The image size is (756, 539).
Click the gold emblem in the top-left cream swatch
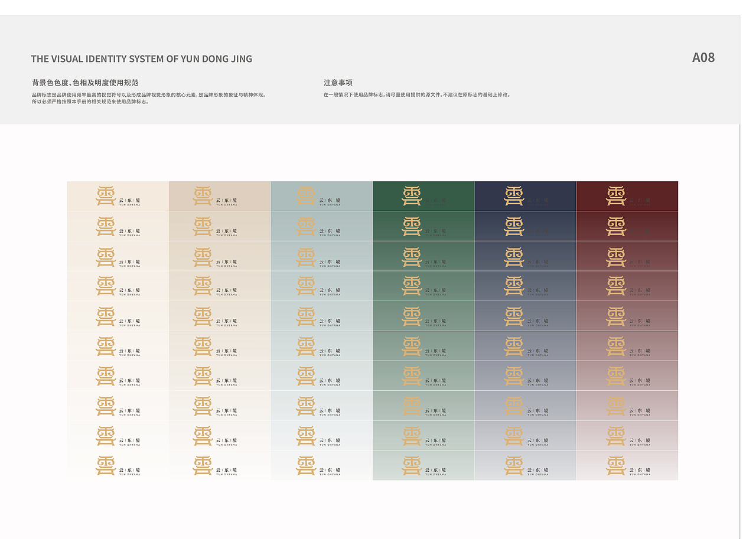coord(106,196)
